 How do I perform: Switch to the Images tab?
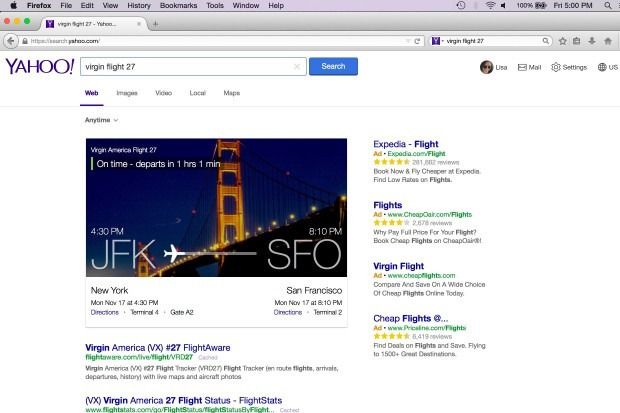pyautogui.click(x=127, y=93)
